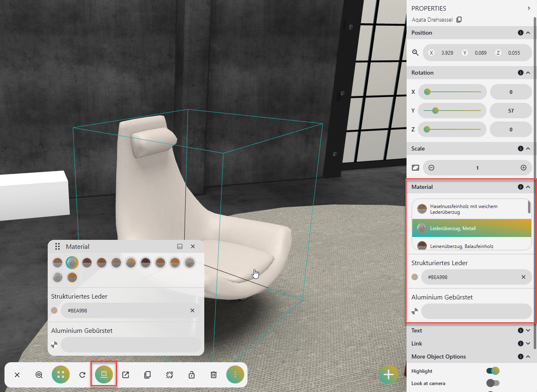Click the material list scrollbar in Properties
Image resolution: width=537 pixels, height=392 pixels.
tap(529, 207)
